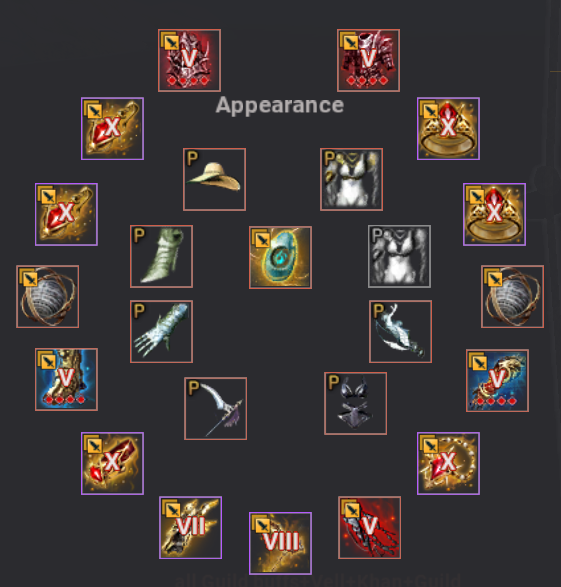This screenshot has height=587, width=561.
Task: Click the left gray orb artifact slot
Action: tap(48, 296)
